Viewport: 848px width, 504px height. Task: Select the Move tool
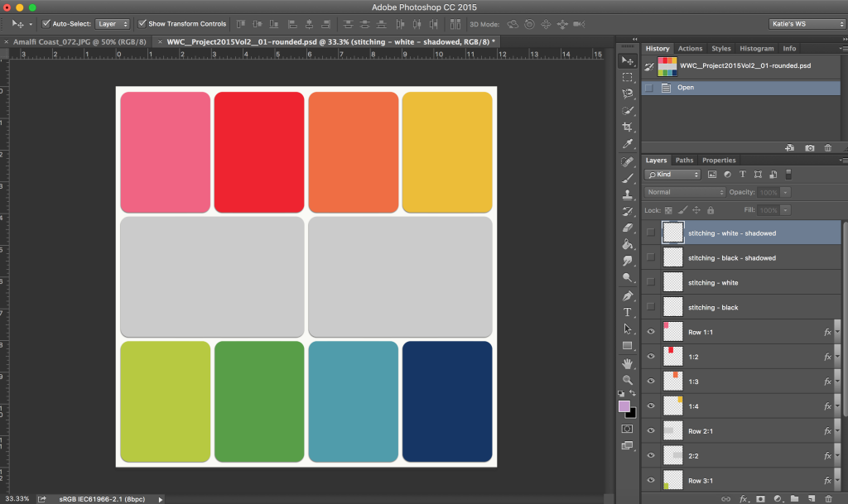[628, 60]
